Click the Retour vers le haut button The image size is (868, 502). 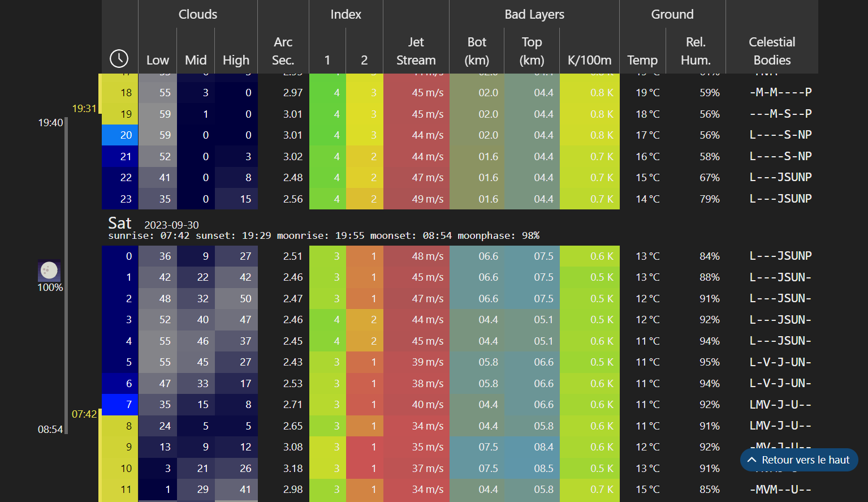pos(799,460)
